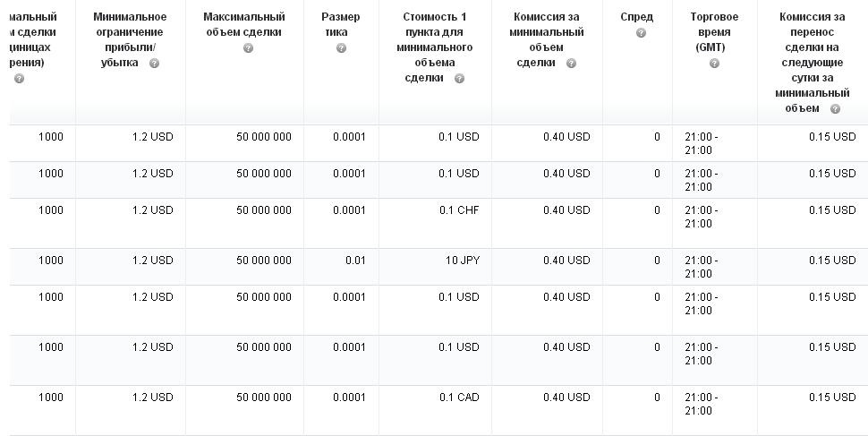
Task: Click the Торговое время (GMT) header text
Action: pos(714,32)
